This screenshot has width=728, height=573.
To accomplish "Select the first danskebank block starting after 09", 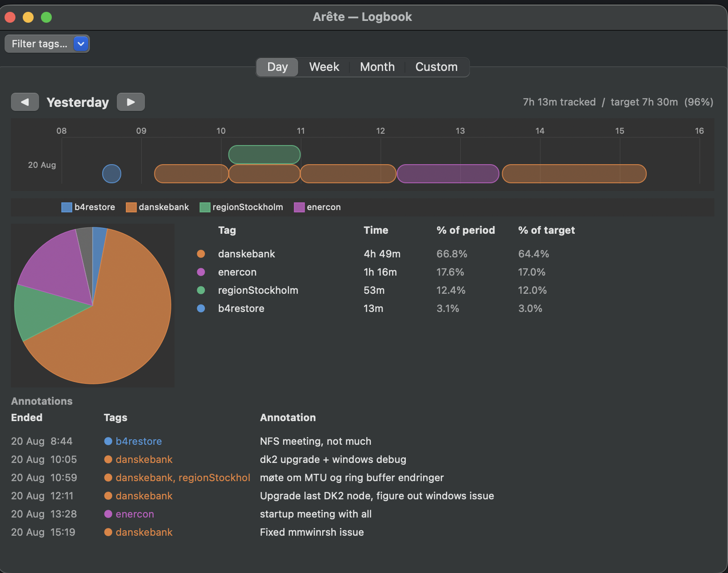I will [x=191, y=174].
